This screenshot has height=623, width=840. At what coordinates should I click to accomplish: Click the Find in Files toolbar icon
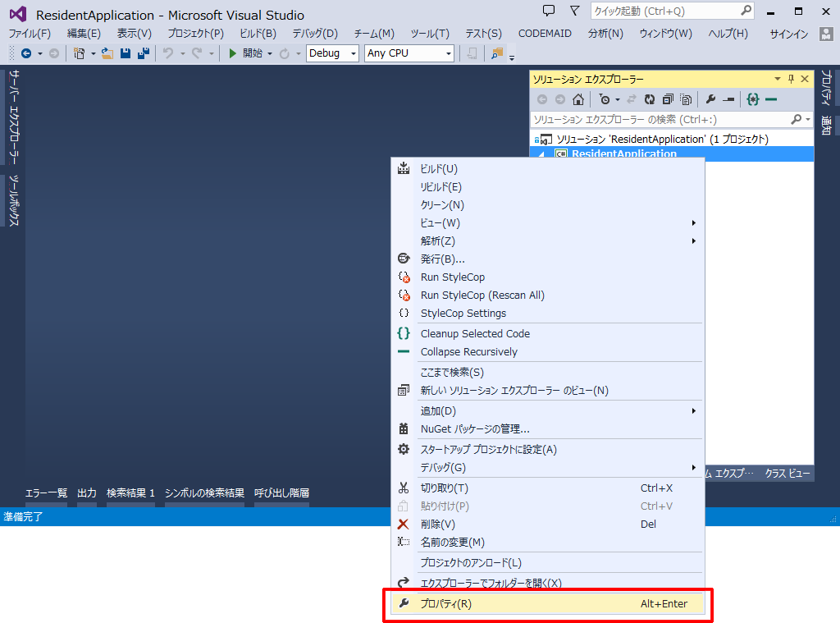pyautogui.click(x=497, y=53)
